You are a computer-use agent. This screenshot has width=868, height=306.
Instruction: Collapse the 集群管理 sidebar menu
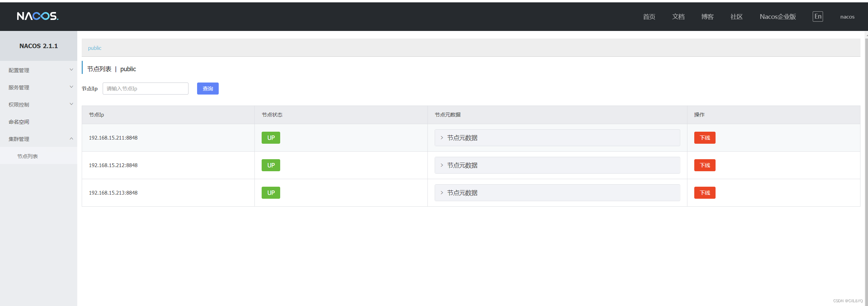[x=38, y=139]
